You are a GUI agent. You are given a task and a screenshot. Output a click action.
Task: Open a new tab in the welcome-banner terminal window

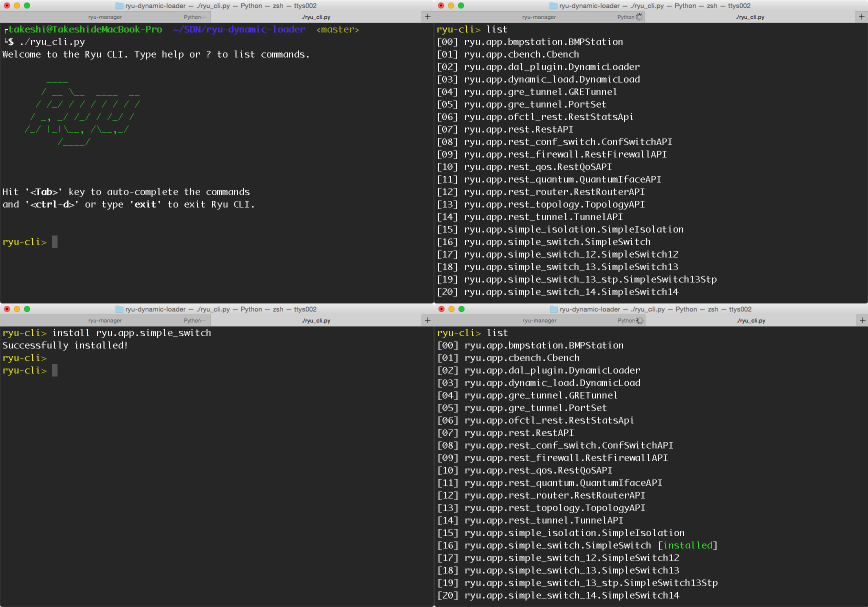coord(427,17)
